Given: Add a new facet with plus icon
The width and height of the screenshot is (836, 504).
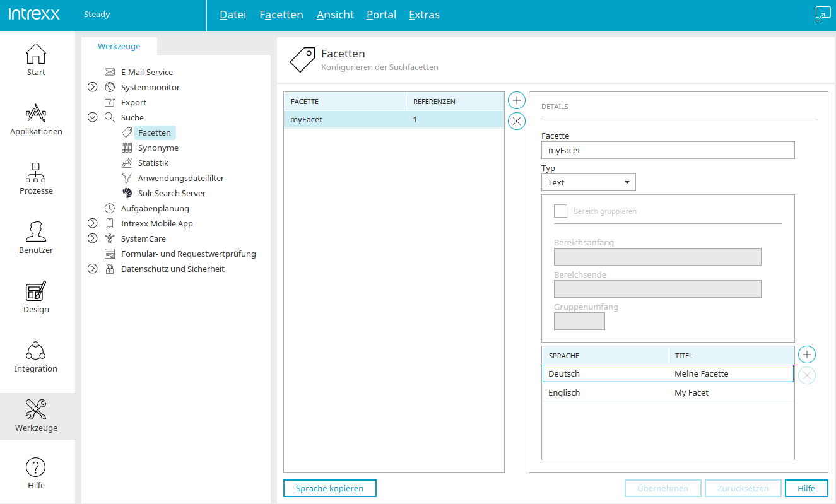Looking at the screenshot, I should pyautogui.click(x=517, y=100).
